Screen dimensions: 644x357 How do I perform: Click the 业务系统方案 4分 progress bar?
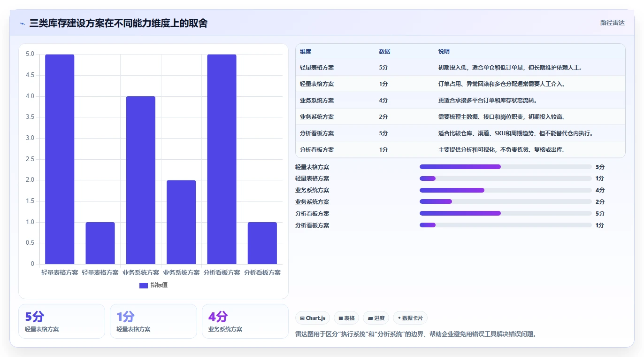(506, 190)
